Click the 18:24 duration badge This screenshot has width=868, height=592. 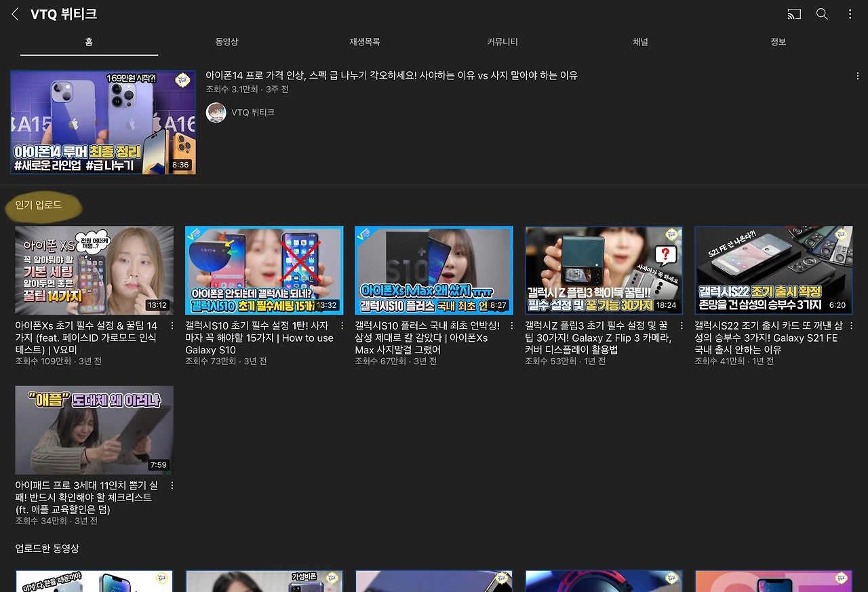click(667, 305)
